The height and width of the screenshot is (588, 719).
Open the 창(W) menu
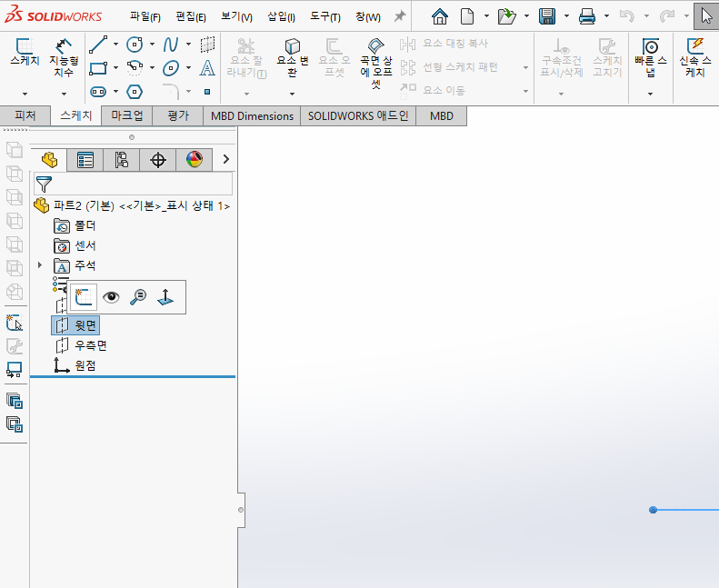pos(368,17)
